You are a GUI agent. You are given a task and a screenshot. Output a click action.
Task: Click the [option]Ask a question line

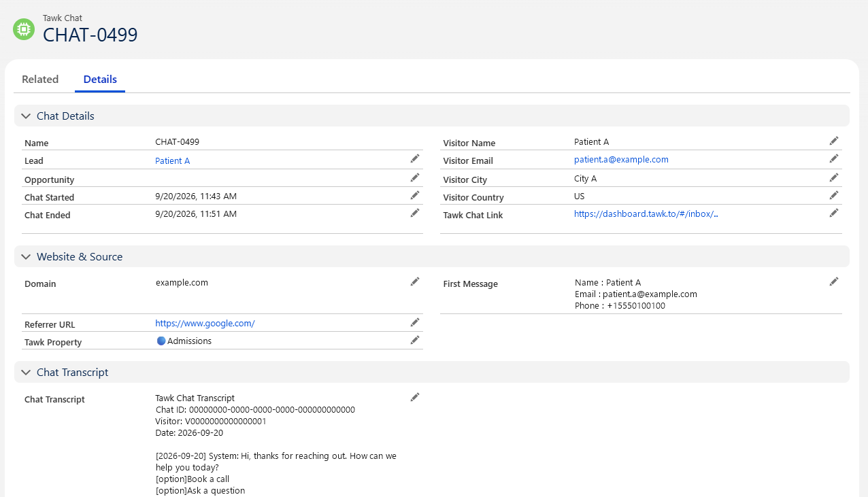point(200,491)
